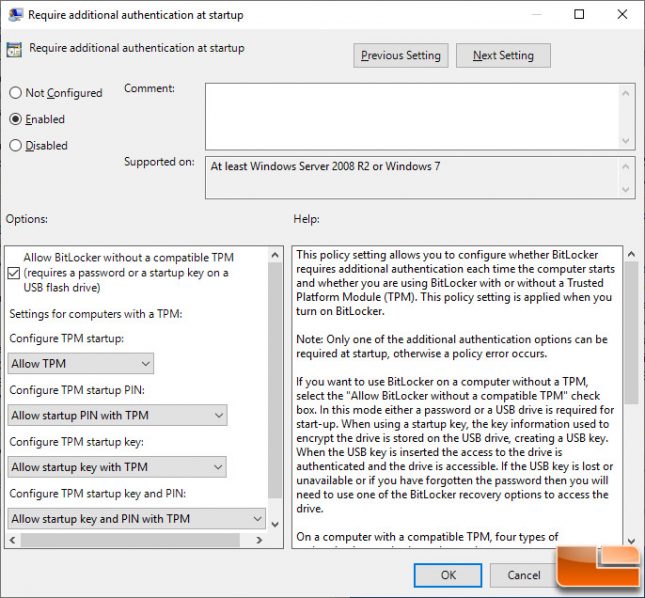Screen dimensions: 645x598
Task: Click the Options vertical scrollbar thumb
Action: coord(275,380)
